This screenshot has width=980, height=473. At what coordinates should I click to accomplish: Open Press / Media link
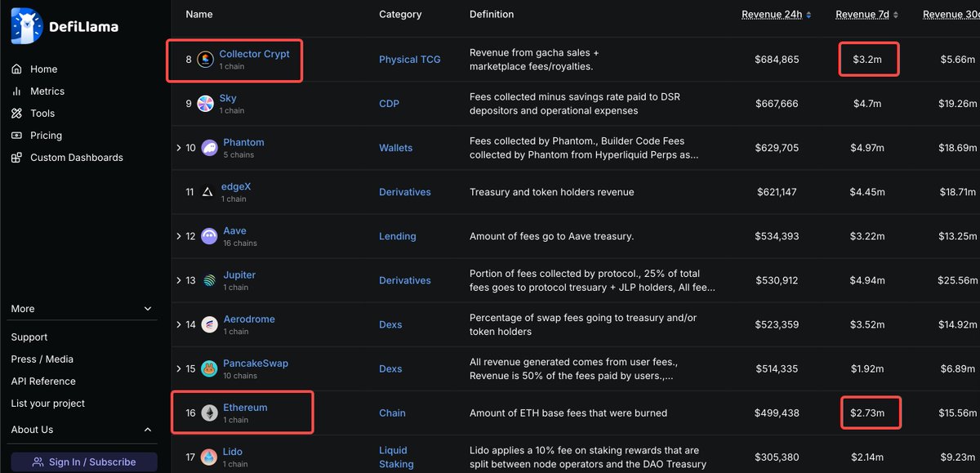[42, 359]
